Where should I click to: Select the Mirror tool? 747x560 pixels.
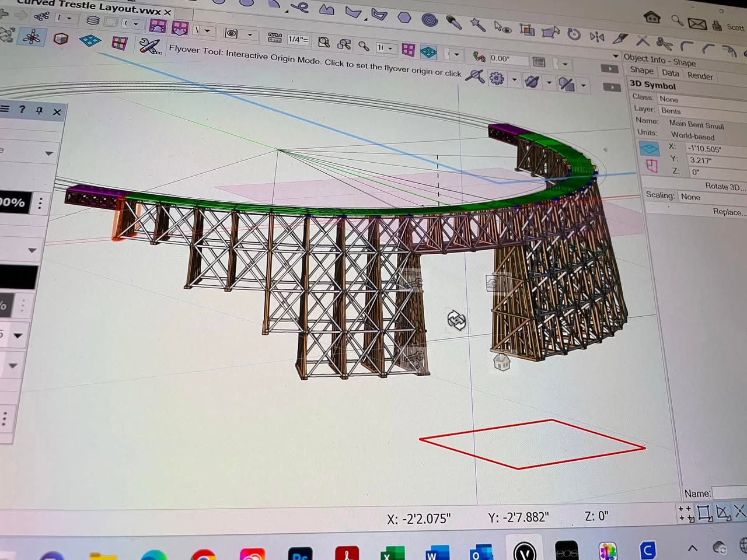tap(596, 36)
